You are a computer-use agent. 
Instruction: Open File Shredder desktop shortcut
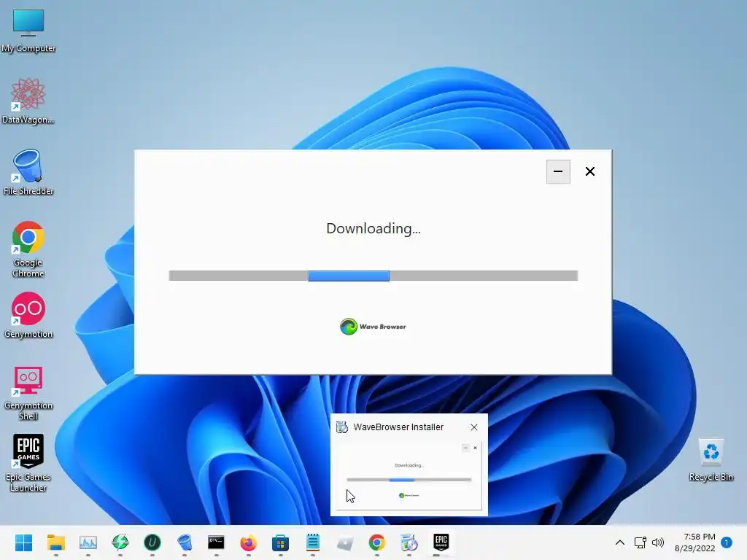tap(28, 172)
